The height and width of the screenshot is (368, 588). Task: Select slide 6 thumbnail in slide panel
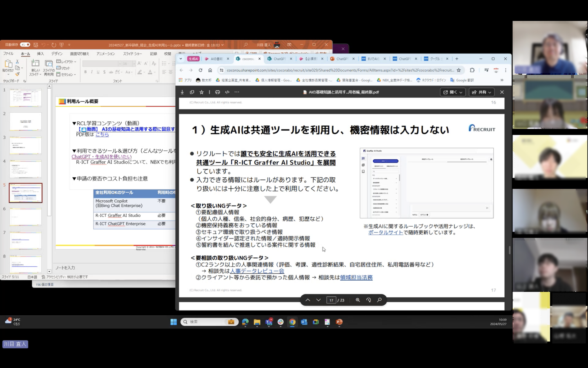coord(25,216)
